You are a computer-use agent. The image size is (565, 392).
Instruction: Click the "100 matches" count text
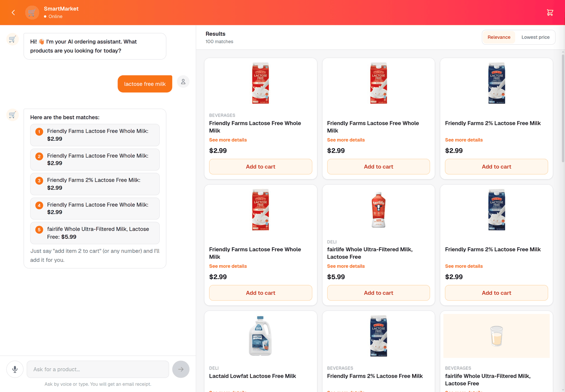click(x=219, y=42)
